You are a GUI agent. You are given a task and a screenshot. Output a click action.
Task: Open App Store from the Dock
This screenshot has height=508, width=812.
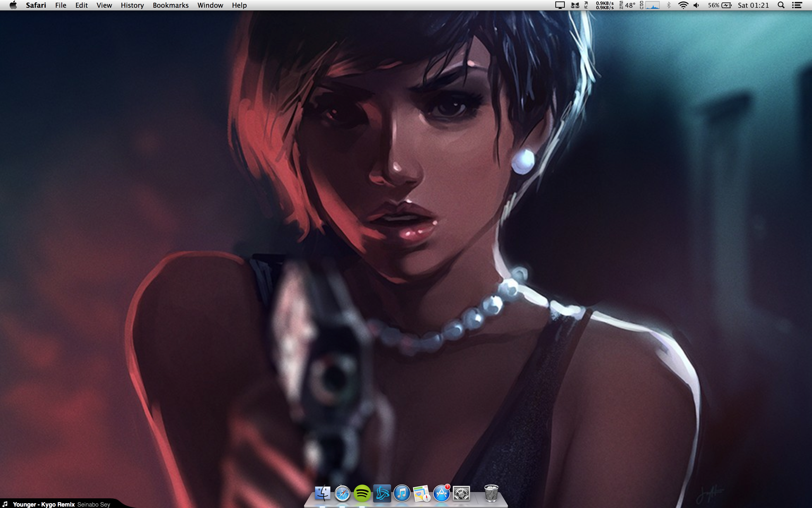tap(441, 493)
